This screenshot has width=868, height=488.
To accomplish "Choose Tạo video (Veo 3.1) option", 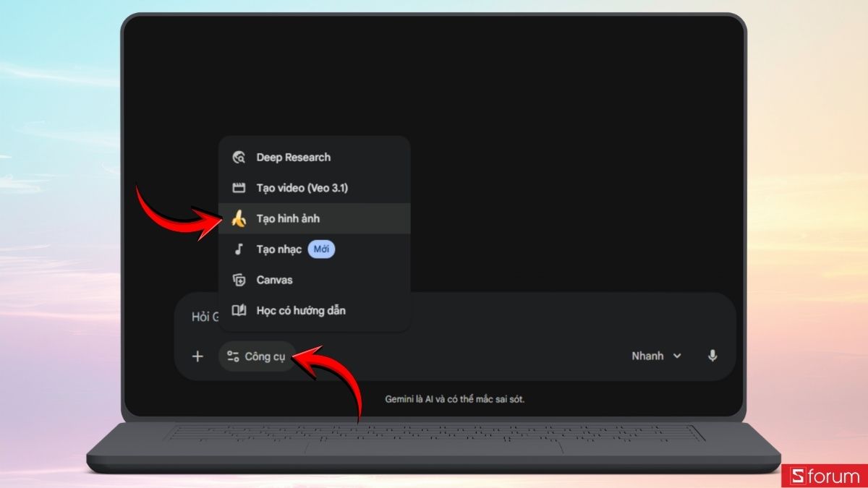I will [315, 188].
